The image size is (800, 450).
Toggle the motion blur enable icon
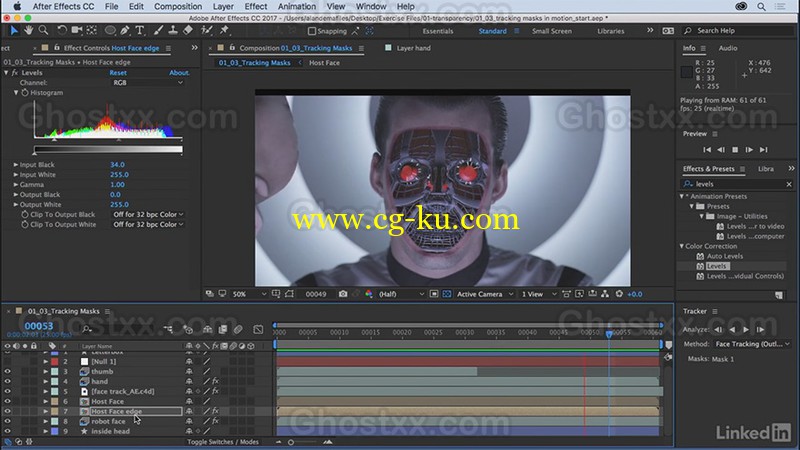tap(238, 330)
